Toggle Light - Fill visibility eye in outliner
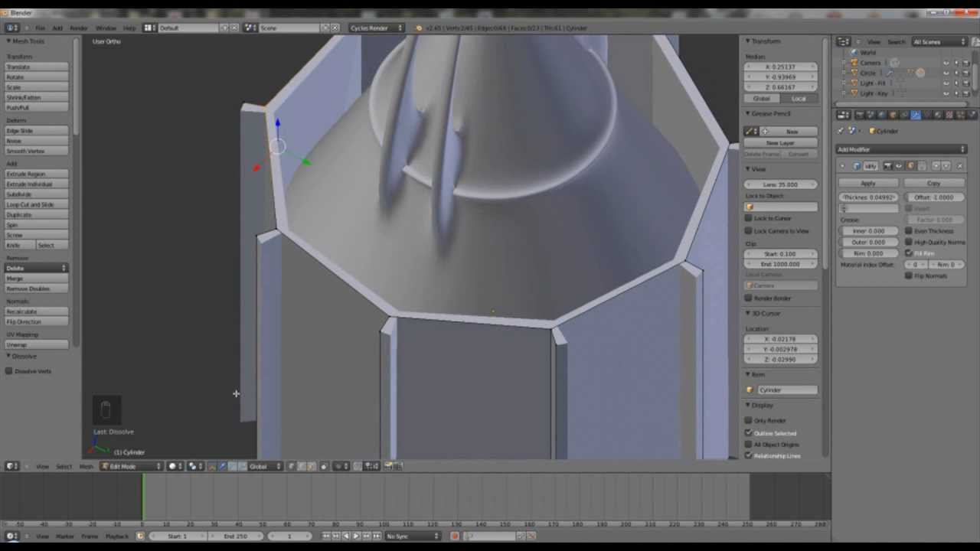The width and height of the screenshot is (980, 551). (946, 83)
